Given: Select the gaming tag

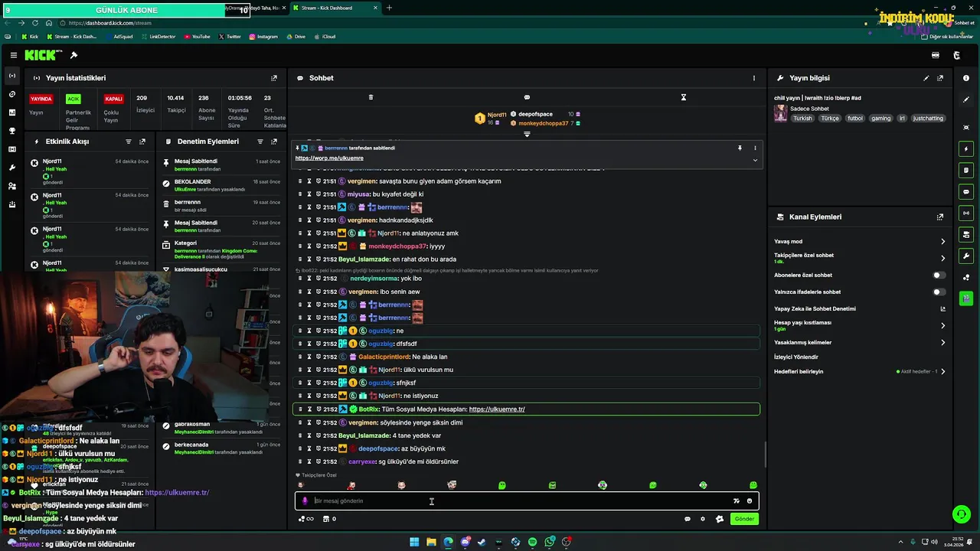Looking at the screenshot, I should 881,119.
